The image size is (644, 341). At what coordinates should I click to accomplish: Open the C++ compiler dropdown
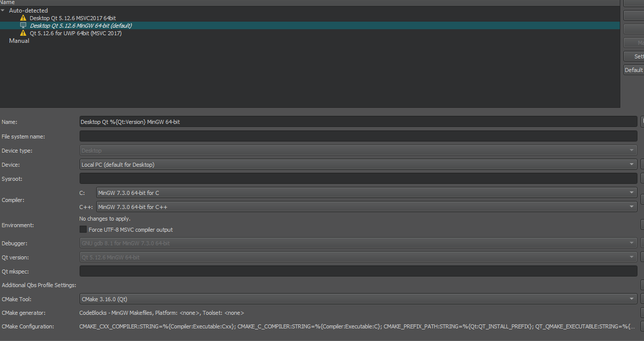point(366,207)
